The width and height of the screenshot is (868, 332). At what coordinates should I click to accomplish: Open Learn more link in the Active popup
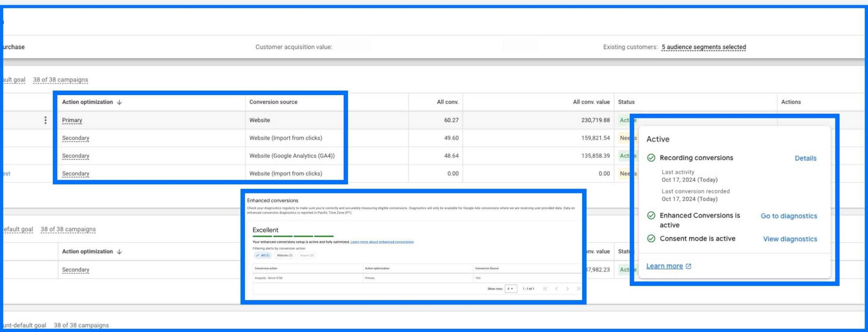pyautogui.click(x=665, y=266)
